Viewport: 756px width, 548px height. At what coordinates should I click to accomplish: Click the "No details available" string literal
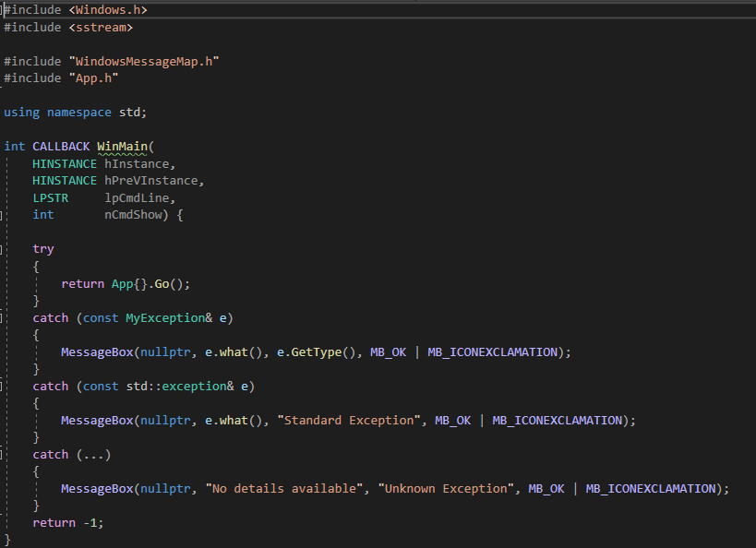(x=284, y=489)
